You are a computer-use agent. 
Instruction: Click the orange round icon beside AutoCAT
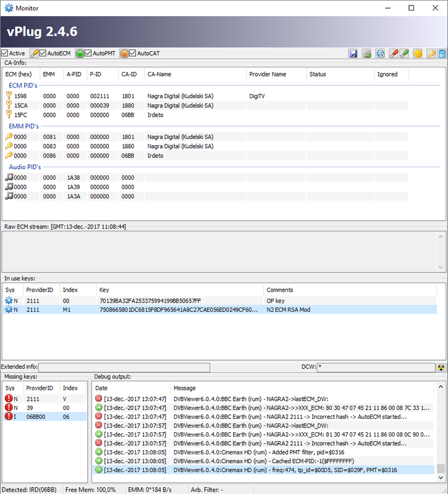click(124, 53)
